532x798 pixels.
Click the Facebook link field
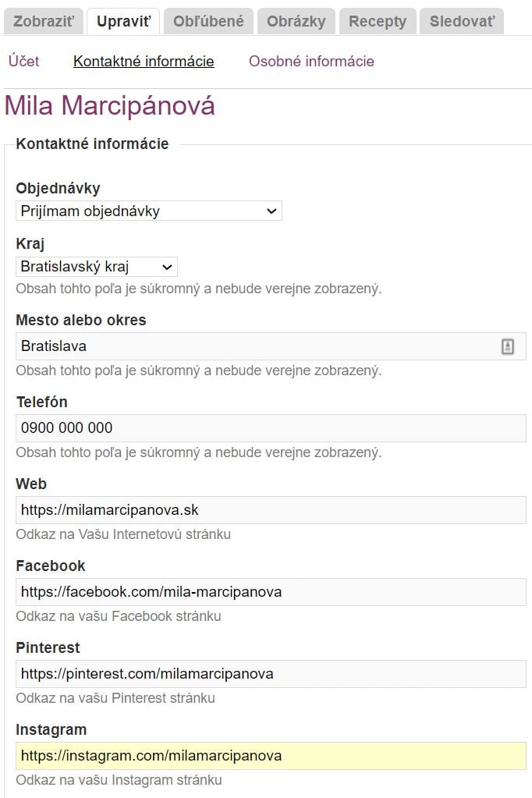pos(271,592)
